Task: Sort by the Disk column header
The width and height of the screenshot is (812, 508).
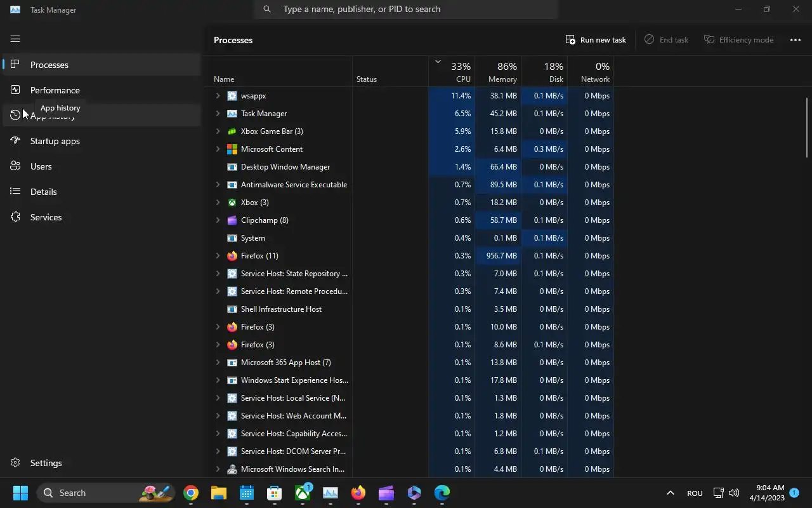Action: click(544, 72)
